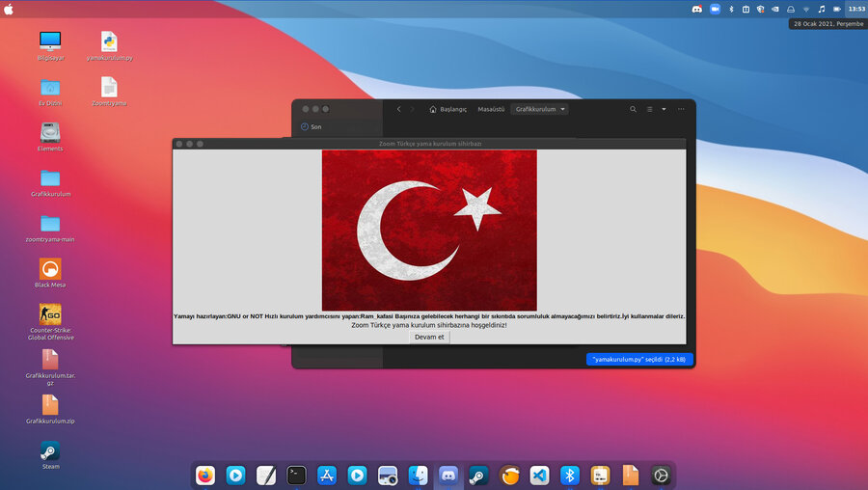This screenshot has height=490, width=868.
Task: Open the App Store icon in dock
Action: 327,476
